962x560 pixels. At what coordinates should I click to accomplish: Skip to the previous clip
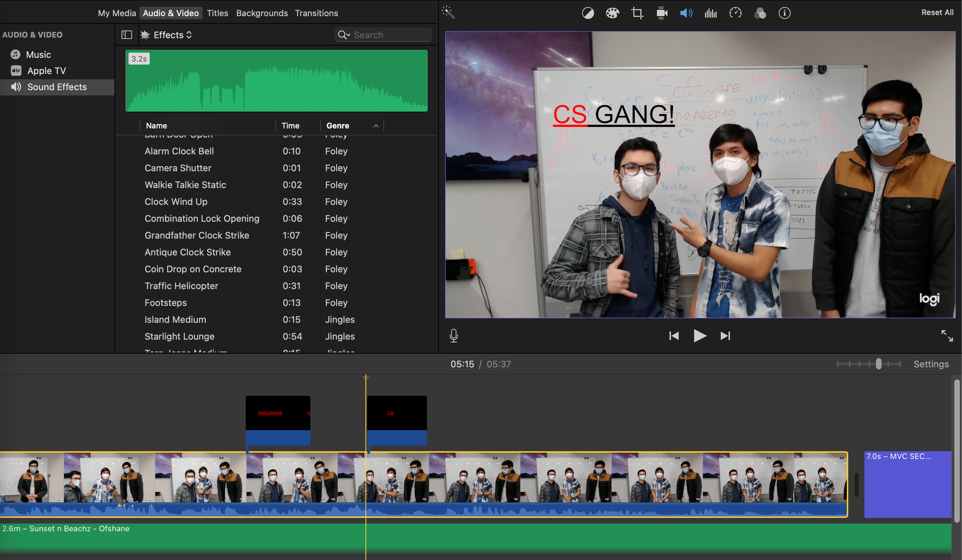coord(674,336)
